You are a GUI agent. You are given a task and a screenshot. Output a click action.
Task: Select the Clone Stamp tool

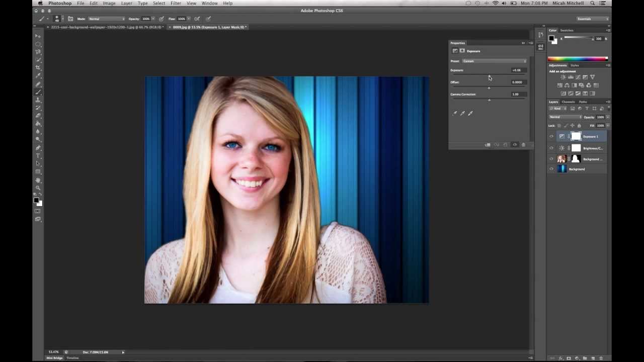pyautogui.click(x=38, y=100)
